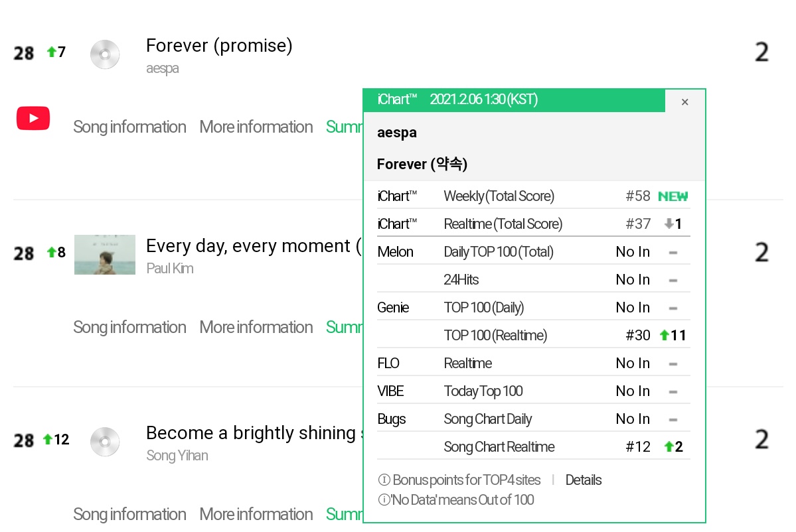
Task: Click the #30 Genie realtime rank
Action: [637, 335]
